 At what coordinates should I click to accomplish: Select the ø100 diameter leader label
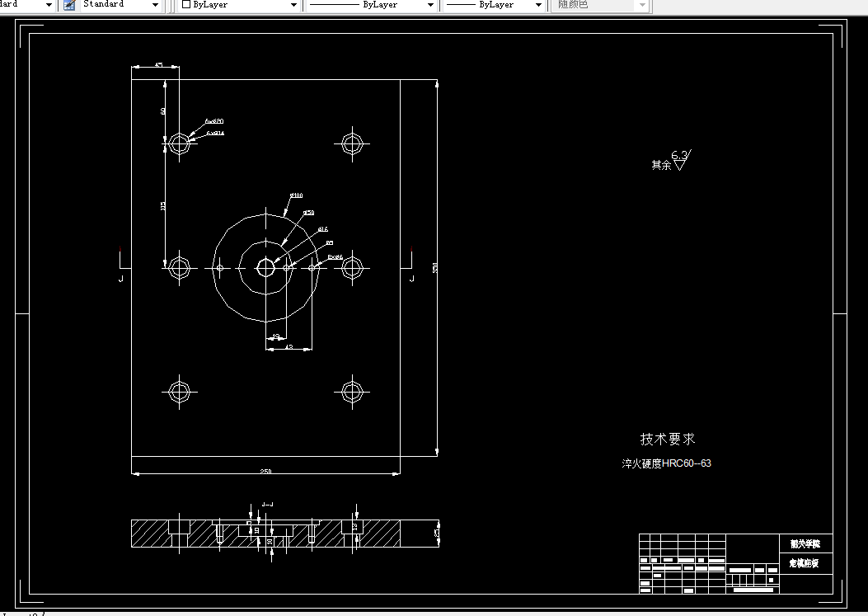(x=297, y=195)
